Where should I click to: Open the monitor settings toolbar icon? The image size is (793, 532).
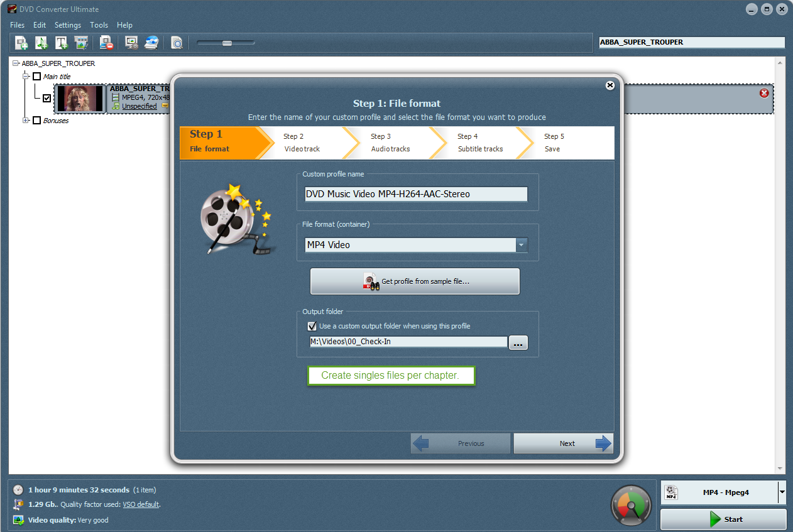click(131, 43)
